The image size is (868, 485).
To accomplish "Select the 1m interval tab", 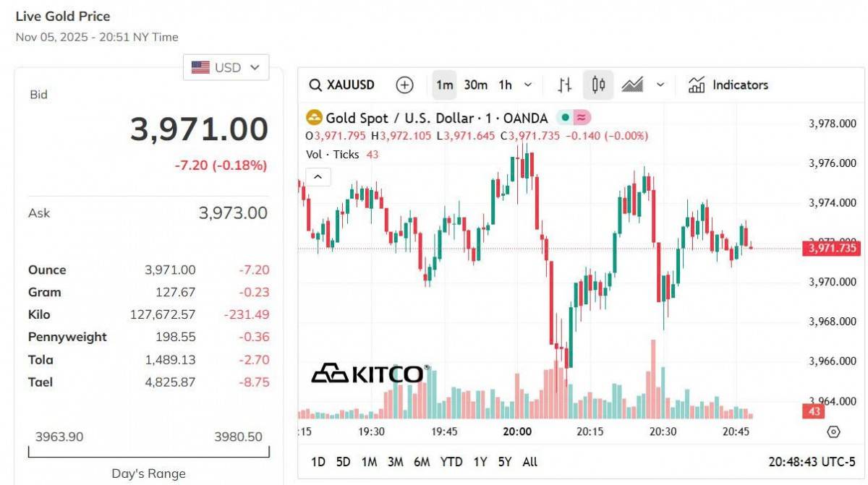I will tap(443, 85).
